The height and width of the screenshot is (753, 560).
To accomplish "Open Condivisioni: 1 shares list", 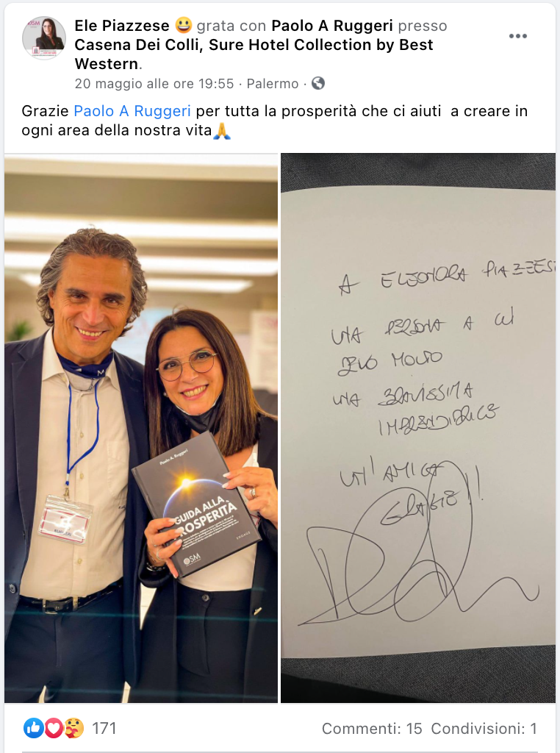I will click(x=484, y=729).
